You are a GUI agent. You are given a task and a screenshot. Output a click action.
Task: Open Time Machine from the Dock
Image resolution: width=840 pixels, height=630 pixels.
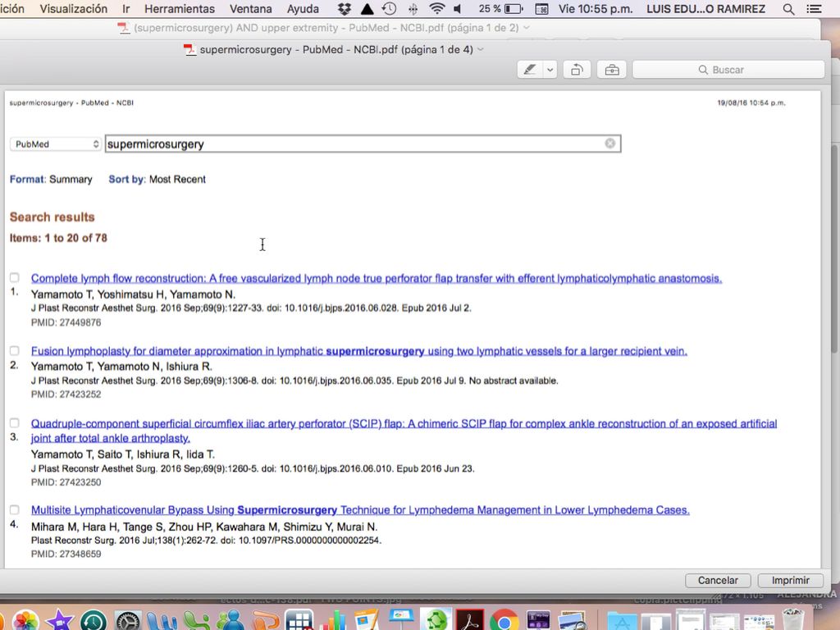(94, 620)
